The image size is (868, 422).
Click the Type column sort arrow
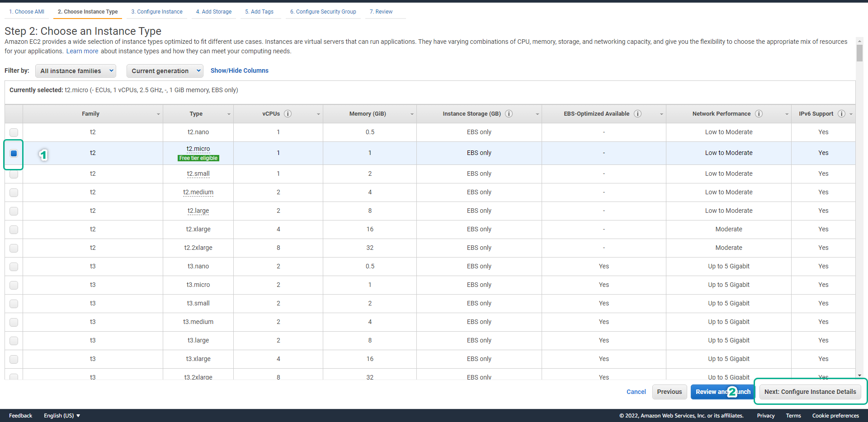229,114
